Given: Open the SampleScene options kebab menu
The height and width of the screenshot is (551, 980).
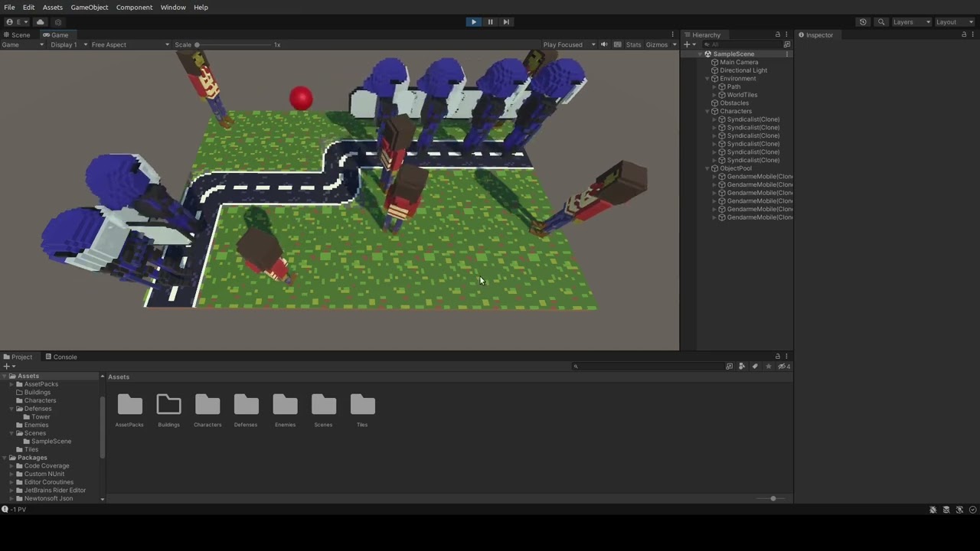Looking at the screenshot, I should coord(787,54).
